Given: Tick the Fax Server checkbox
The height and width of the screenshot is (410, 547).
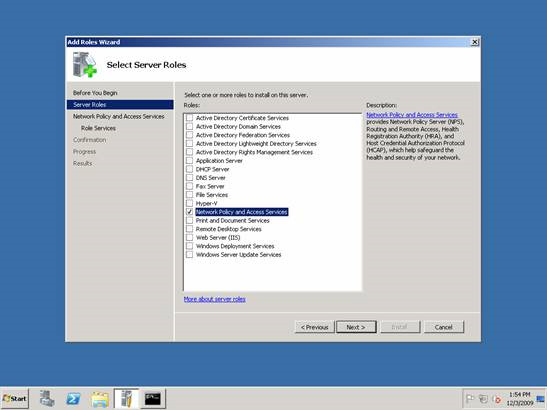Looking at the screenshot, I should tap(189, 186).
